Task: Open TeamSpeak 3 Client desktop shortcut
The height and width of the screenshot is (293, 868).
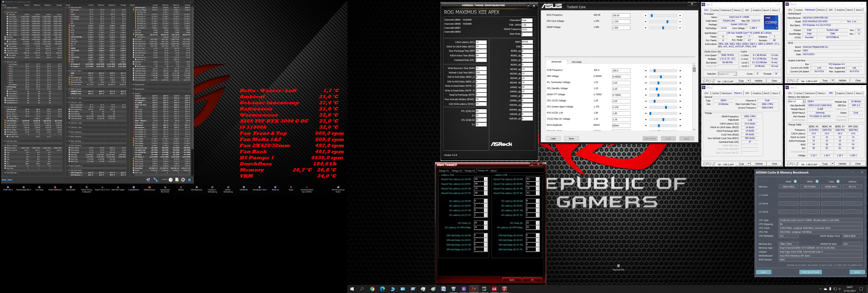Action: point(259,188)
